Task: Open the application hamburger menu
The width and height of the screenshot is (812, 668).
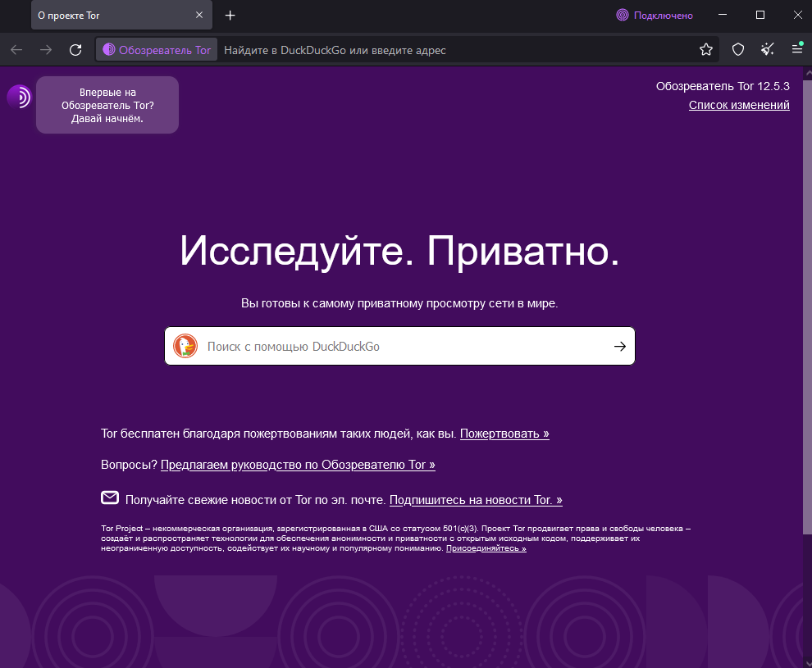Action: pos(797,48)
